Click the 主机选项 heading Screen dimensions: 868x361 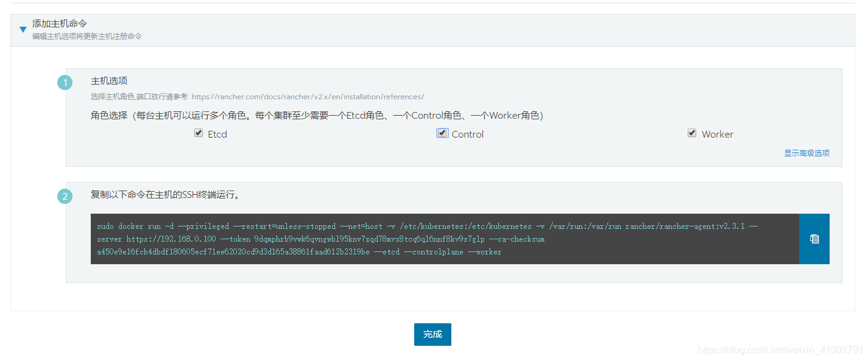pyautogui.click(x=109, y=81)
